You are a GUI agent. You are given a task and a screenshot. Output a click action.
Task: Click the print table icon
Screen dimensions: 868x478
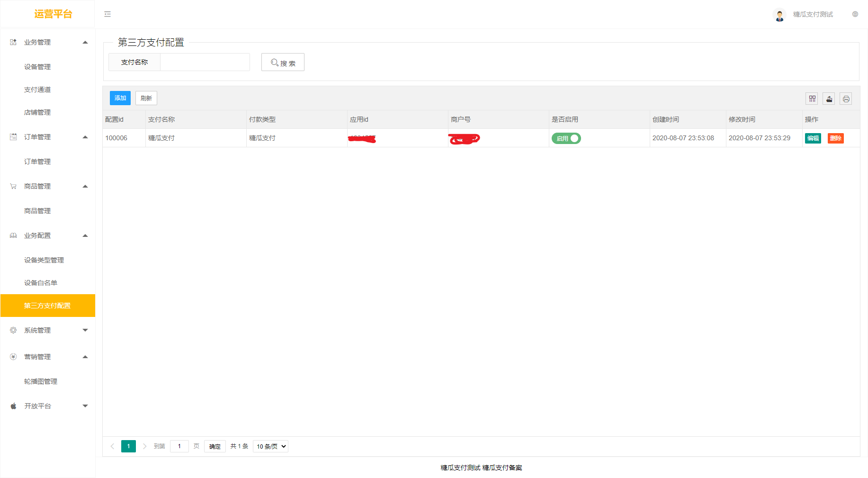[x=846, y=99]
